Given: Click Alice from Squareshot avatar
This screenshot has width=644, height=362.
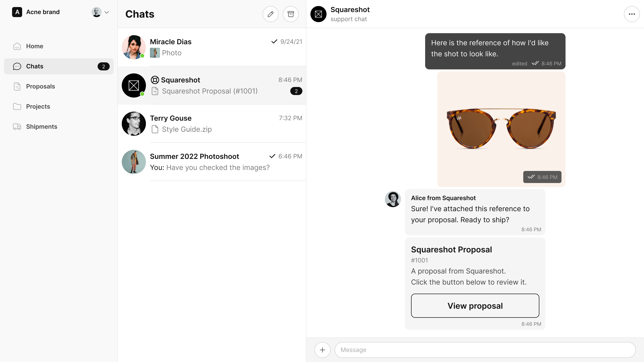Looking at the screenshot, I should click(393, 199).
